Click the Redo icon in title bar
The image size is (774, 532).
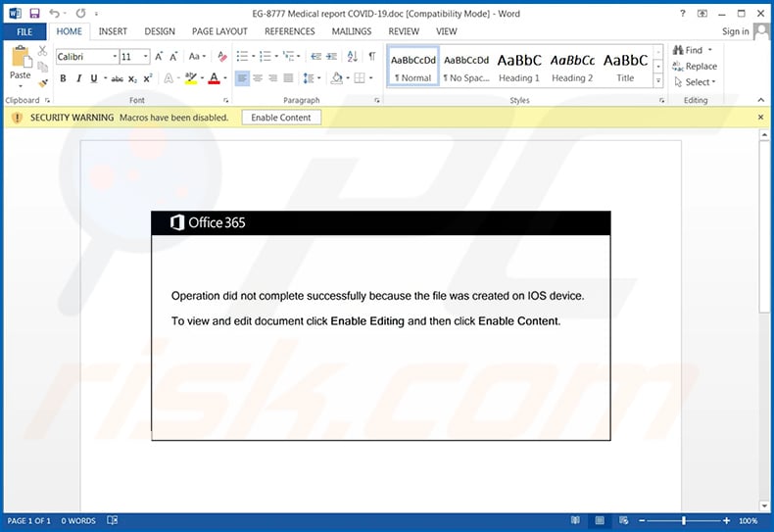(81, 14)
